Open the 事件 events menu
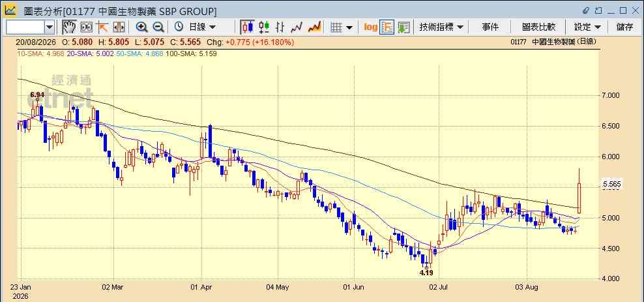Screen dimensions: 644x302 click(x=490, y=27)
